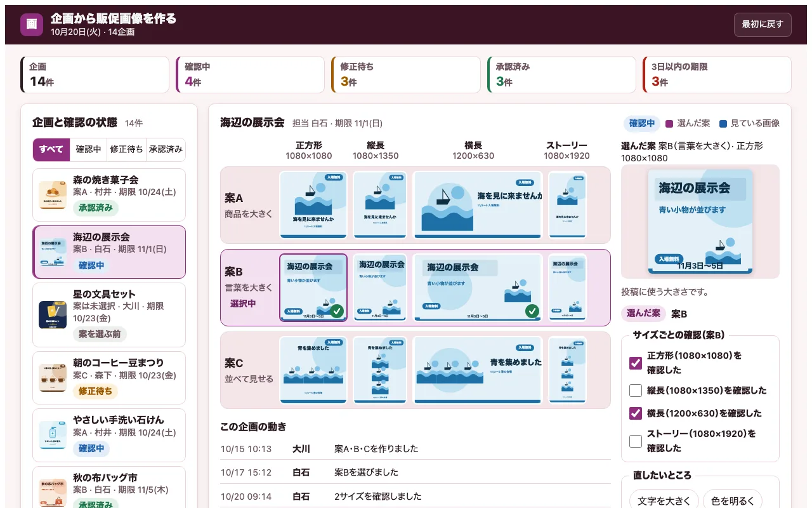812x508 pixels.
Task: Choose 案C wide 1200×630 image
Action: [x=478, y=370]
